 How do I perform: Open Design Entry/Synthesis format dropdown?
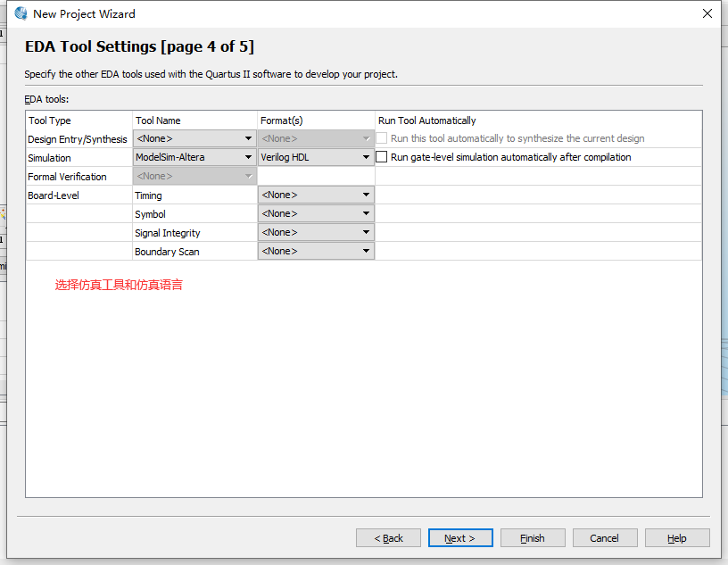click(x=316, y=138)
